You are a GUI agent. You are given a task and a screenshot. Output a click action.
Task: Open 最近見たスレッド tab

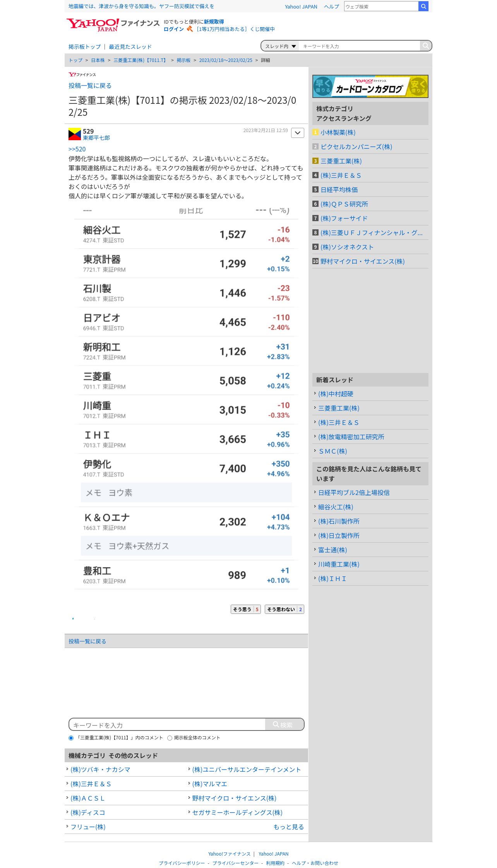coord(130,47)
